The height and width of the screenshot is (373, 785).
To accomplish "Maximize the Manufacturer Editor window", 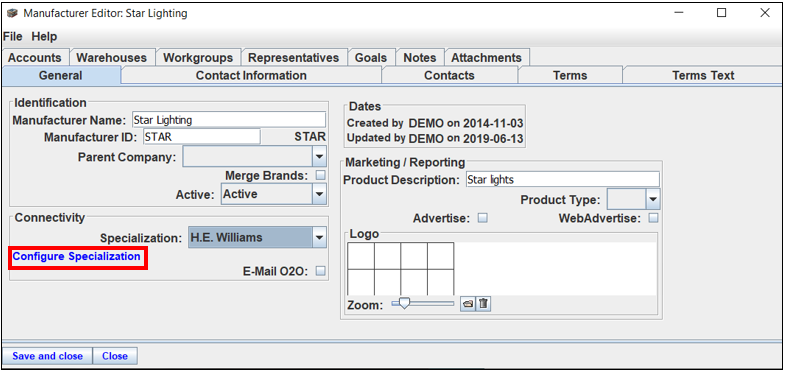I will [x=721, y=13].
